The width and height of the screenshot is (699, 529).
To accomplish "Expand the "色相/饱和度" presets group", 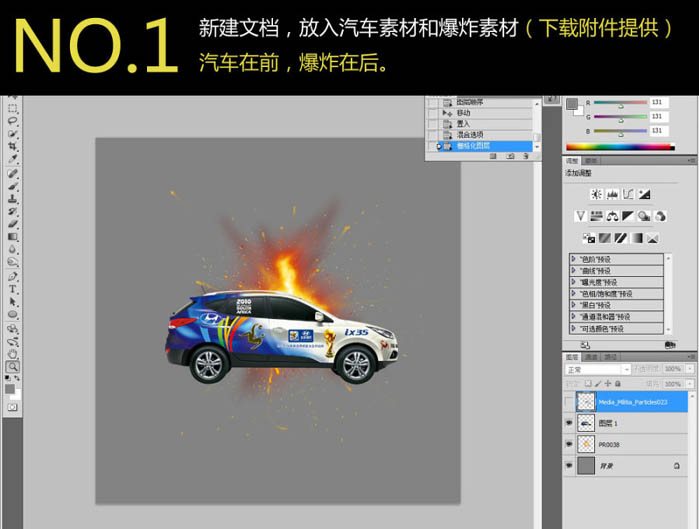I will tap(574, 293).
